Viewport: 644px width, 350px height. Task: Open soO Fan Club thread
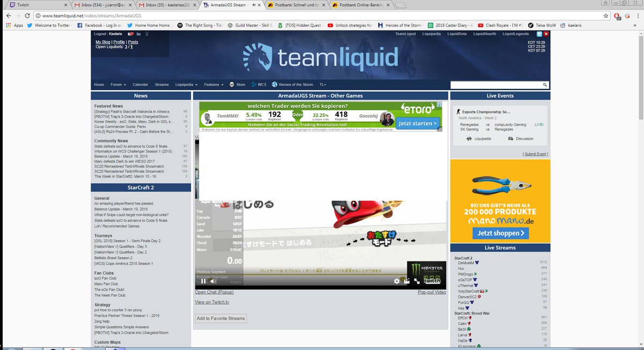click(x=106, y=279)
